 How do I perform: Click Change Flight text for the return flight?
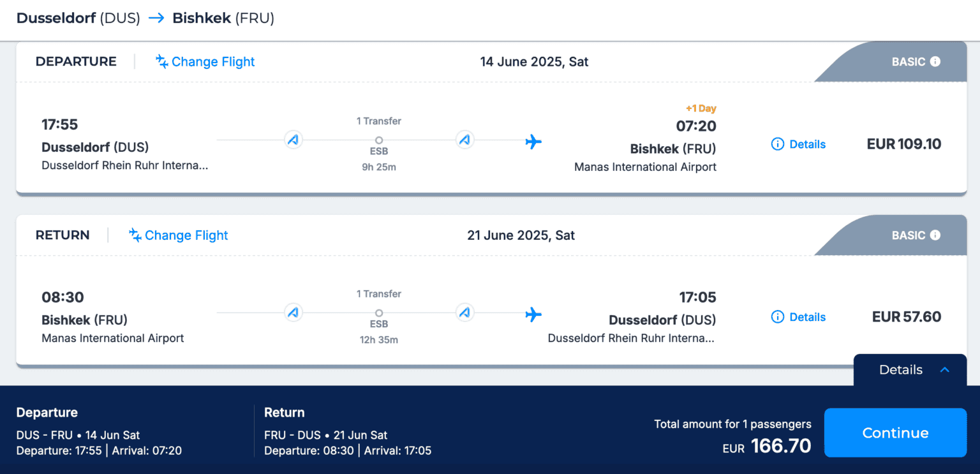(x=186, y=235)
